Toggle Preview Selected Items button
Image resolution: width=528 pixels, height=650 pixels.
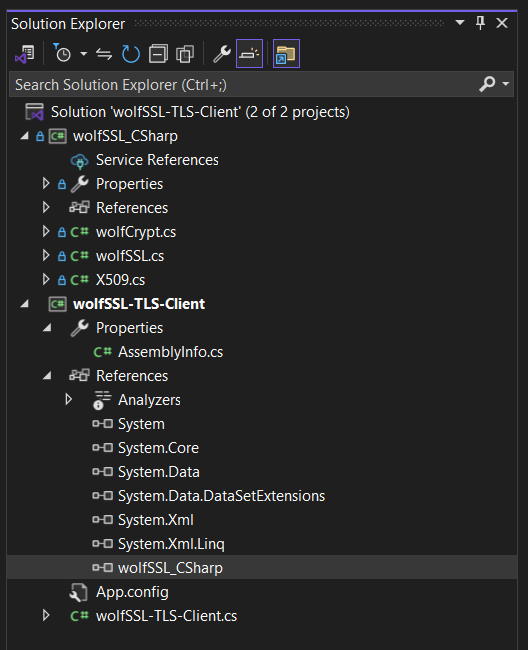coord(249,53)
